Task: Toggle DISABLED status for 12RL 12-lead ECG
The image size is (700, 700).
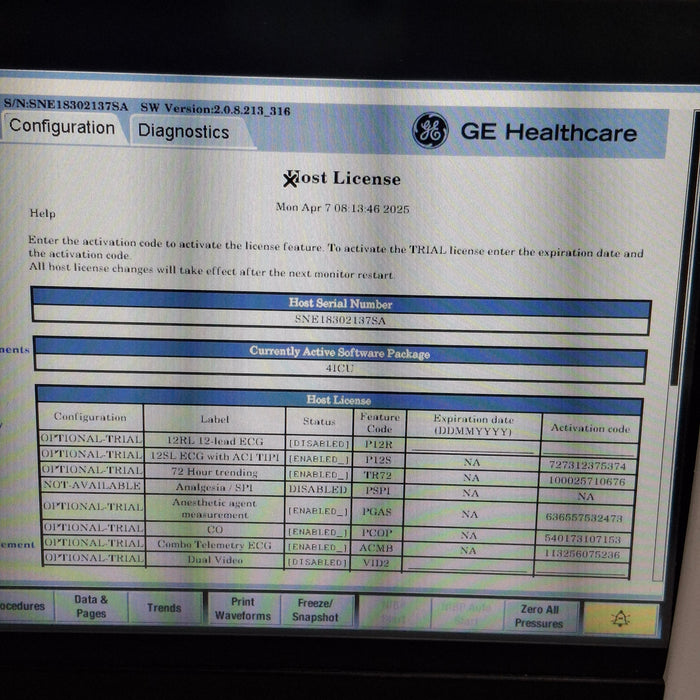Action: 319,444
